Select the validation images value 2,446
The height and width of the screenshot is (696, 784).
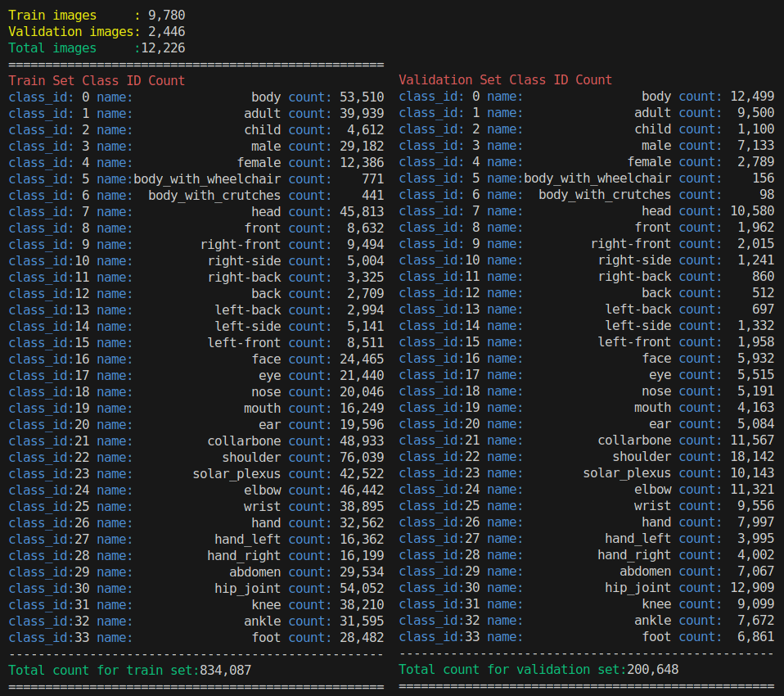click(x=166, y=32)
